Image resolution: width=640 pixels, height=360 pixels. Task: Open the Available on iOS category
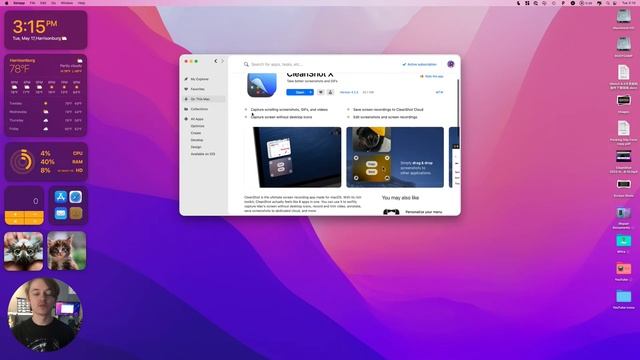[x=203, y=154]
